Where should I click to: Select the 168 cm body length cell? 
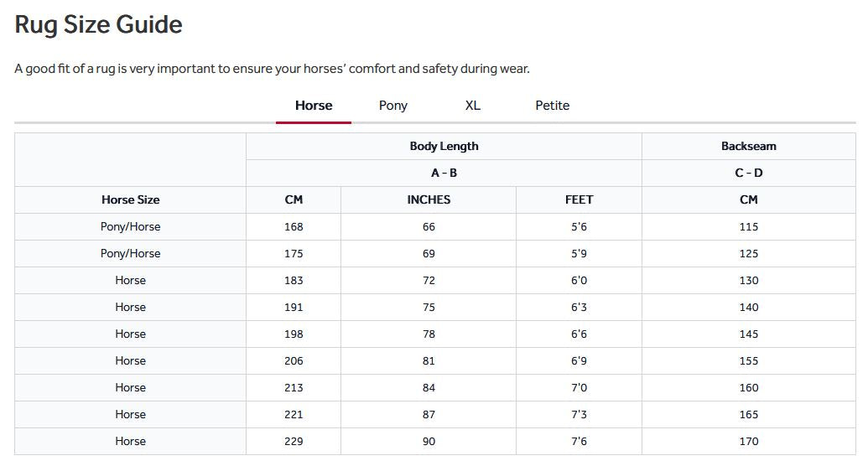pyautogui.click(x=294, y=227)
